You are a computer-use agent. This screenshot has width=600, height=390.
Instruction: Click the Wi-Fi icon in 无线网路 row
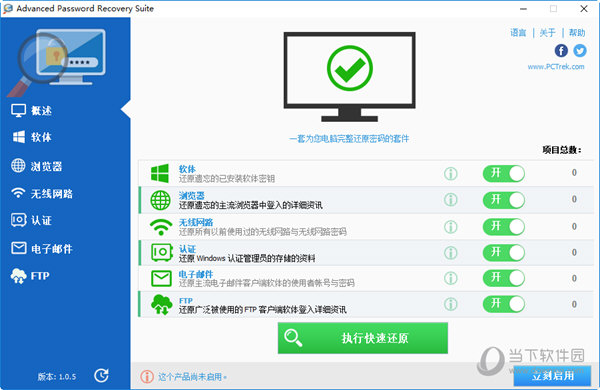click(x=161, y=227)
